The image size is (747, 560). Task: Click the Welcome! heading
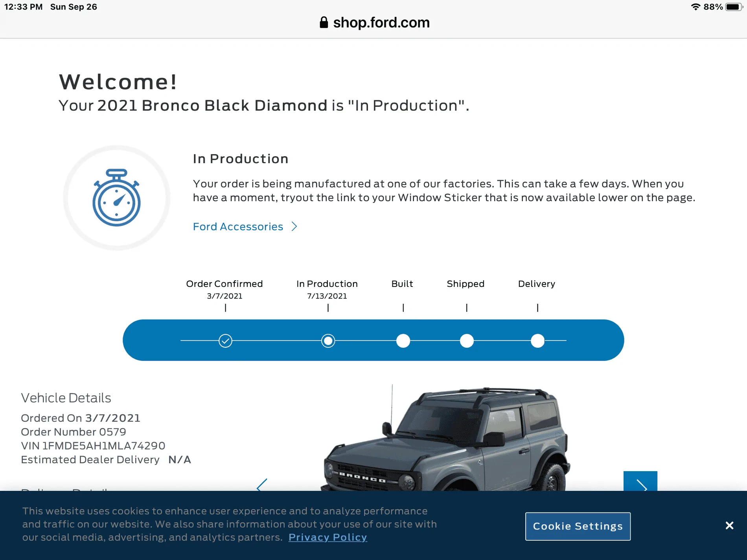(118, 82)
